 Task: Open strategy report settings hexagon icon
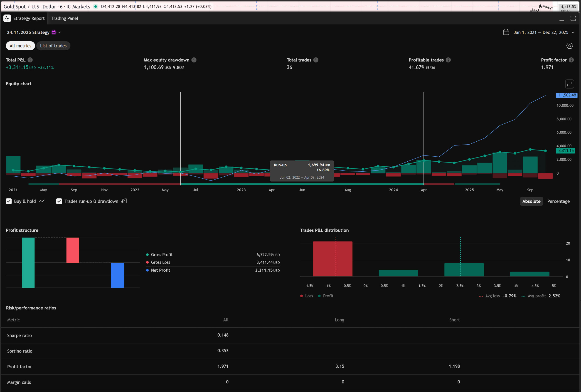(x=569, y=46)
